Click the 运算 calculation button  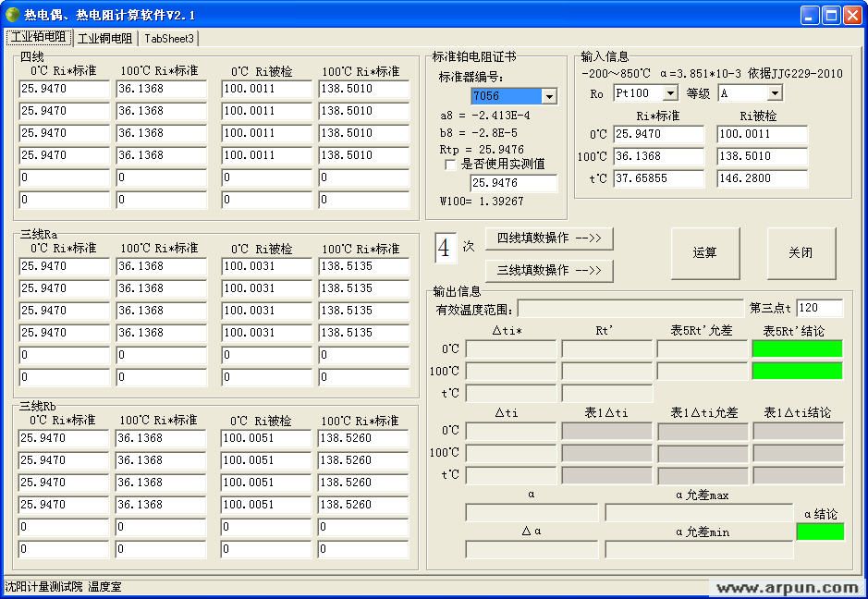coord(704,253)
